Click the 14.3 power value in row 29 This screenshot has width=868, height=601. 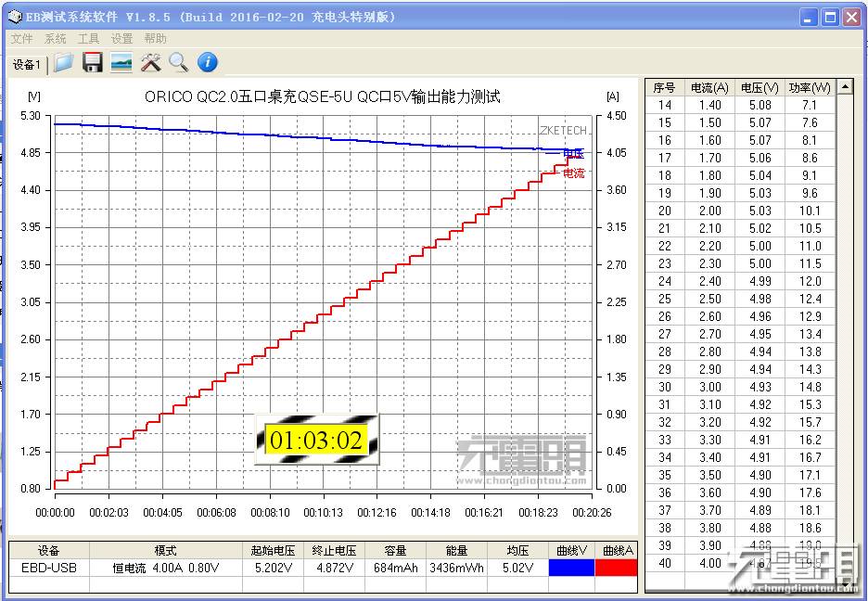(x=810, y=370)
